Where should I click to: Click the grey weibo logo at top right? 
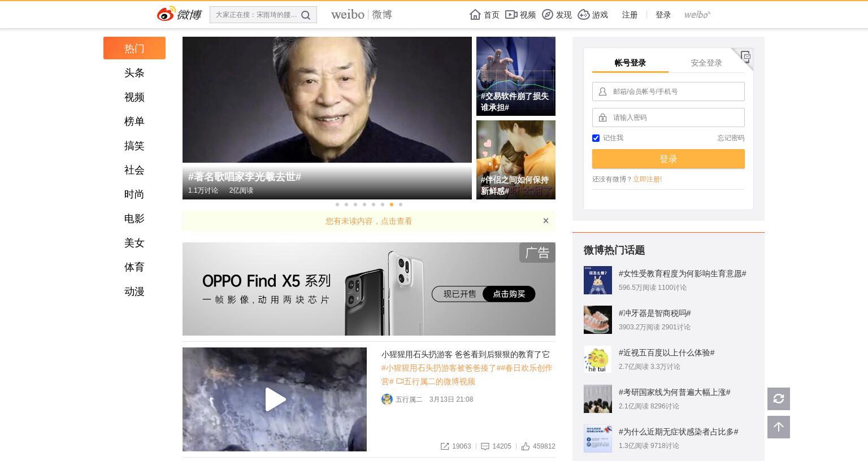tap(697, 15)
